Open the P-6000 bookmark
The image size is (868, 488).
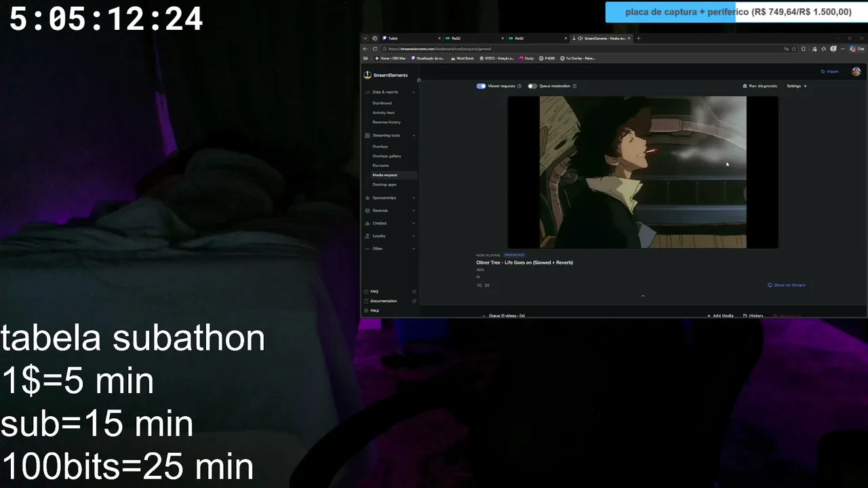point(547,58)
